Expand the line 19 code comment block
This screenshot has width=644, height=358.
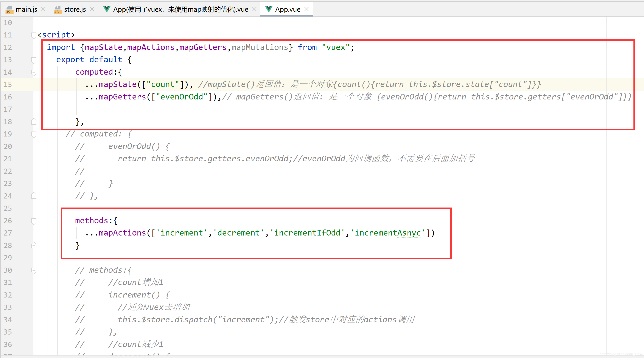[34, 134]
